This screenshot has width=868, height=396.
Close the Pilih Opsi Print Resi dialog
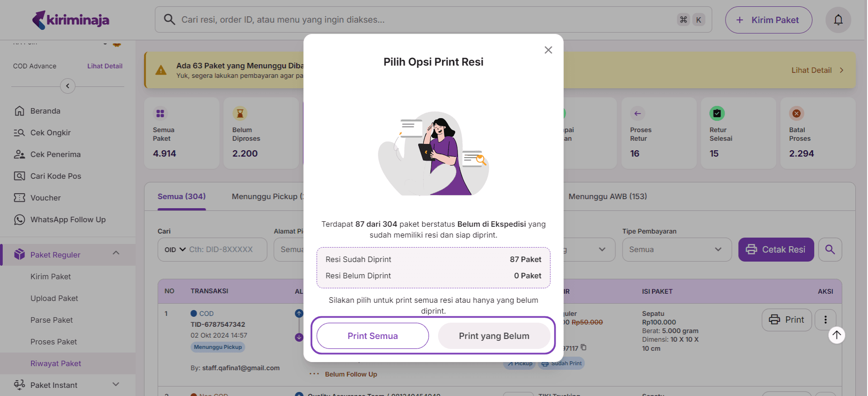548,50
